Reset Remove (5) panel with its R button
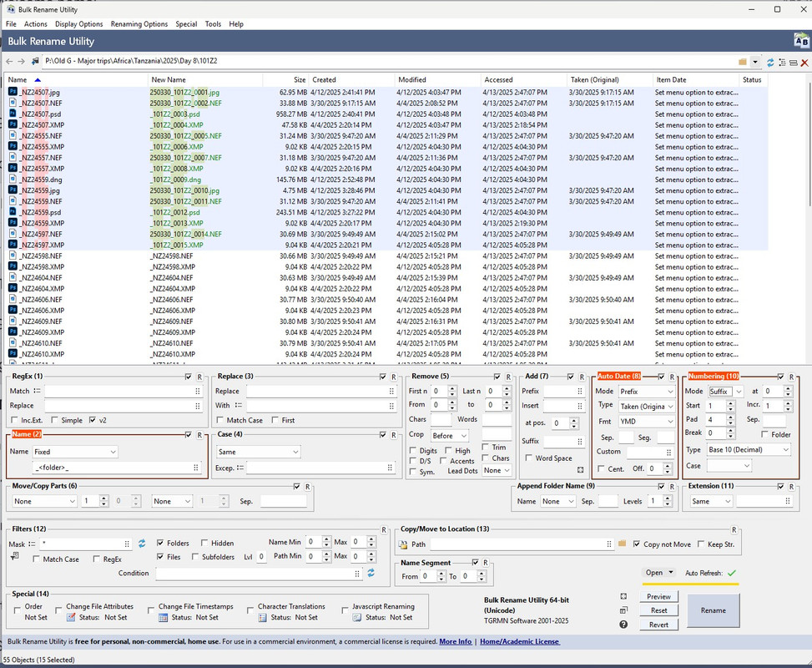 (x=508, y=377)
